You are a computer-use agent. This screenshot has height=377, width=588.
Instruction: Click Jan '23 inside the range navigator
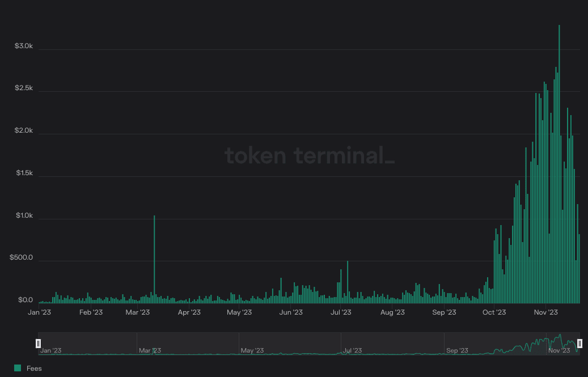point(50,350)
